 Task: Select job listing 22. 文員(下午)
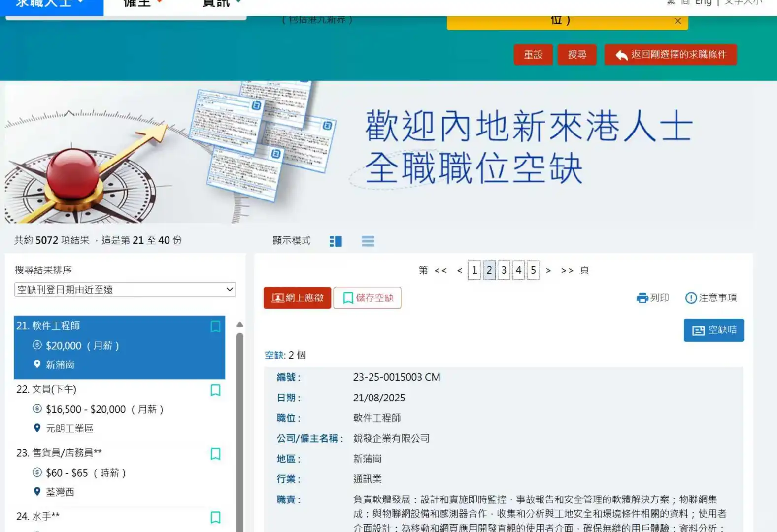(x=119, y=411)
